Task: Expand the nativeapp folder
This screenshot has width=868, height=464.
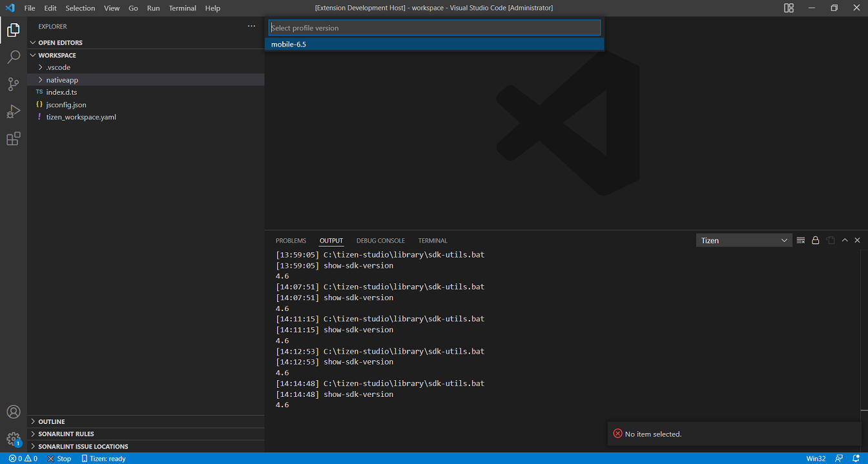Action: (62, 80)
